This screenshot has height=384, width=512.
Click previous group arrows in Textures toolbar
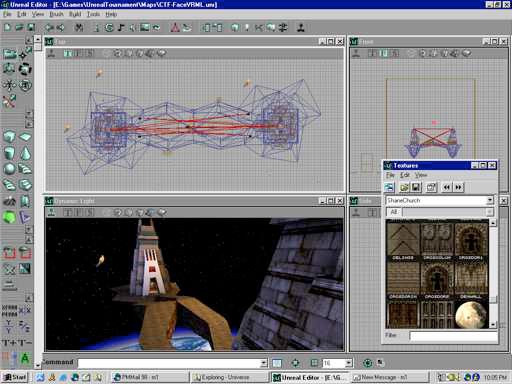[x=446, y=187]
